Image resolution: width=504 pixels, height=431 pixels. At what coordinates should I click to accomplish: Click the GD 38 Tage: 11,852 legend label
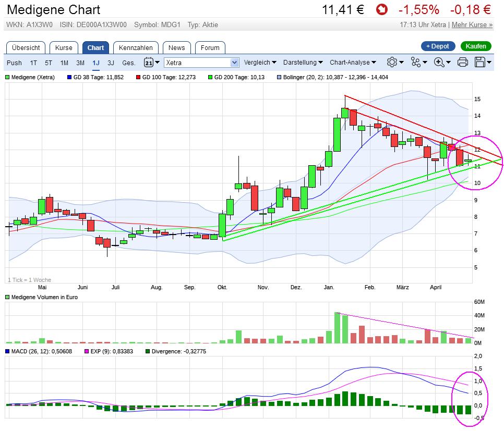click(99, 77)
